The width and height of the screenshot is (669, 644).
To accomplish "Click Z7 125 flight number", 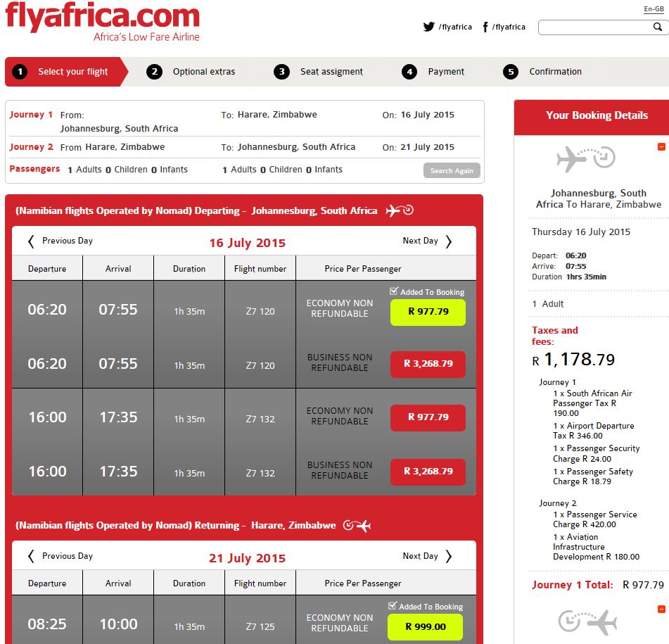I will click(x=260, y=626).
